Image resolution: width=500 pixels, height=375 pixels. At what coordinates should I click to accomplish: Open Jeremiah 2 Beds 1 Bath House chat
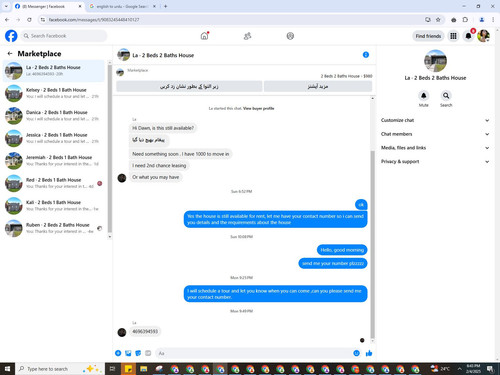(54, 161)
